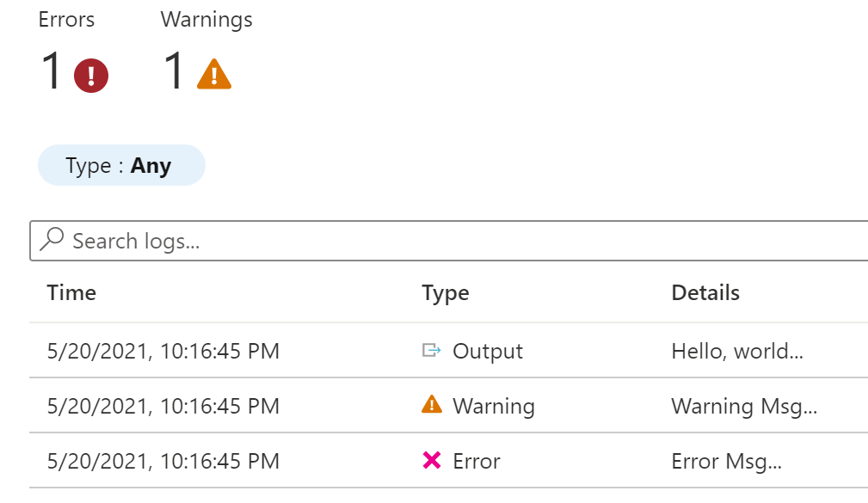Open the Warning Msg... details
Viewport: 868px width, 503px height.
point(743,406)
